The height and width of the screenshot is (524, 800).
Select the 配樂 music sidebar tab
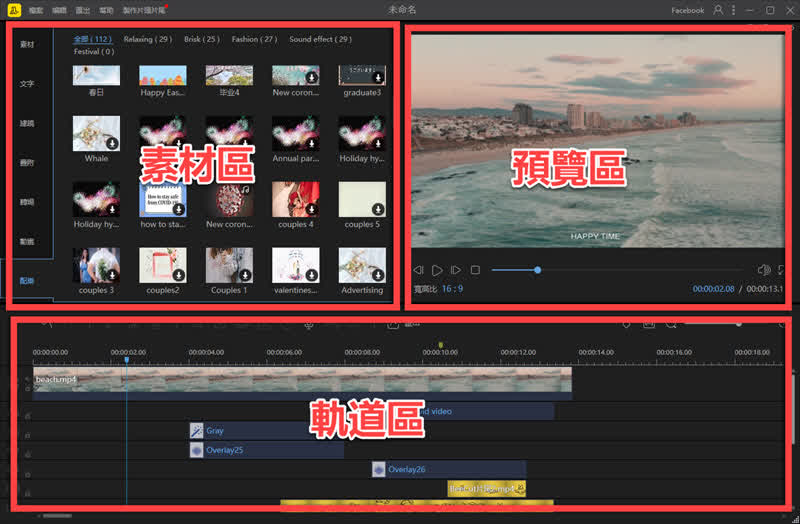27,281
